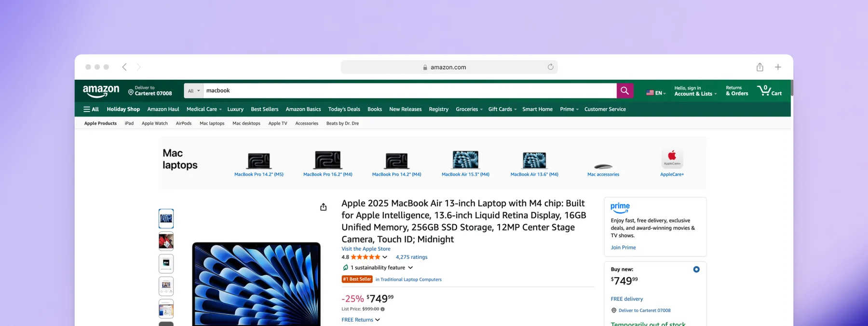Open New Releases in nav bar
868x326 pixels.
[x=405, y=109]
